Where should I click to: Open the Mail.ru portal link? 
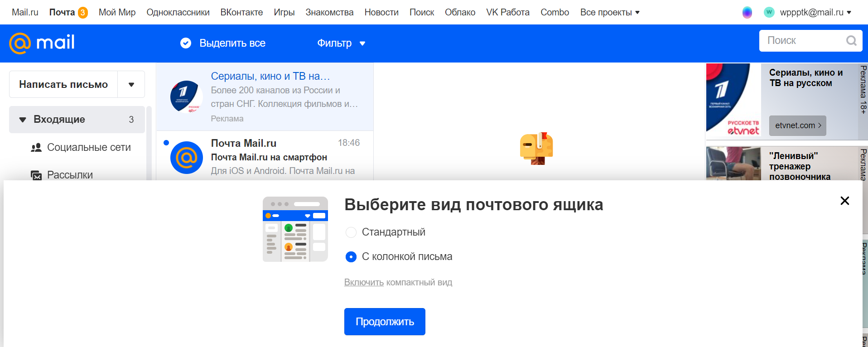pos(25,12)
